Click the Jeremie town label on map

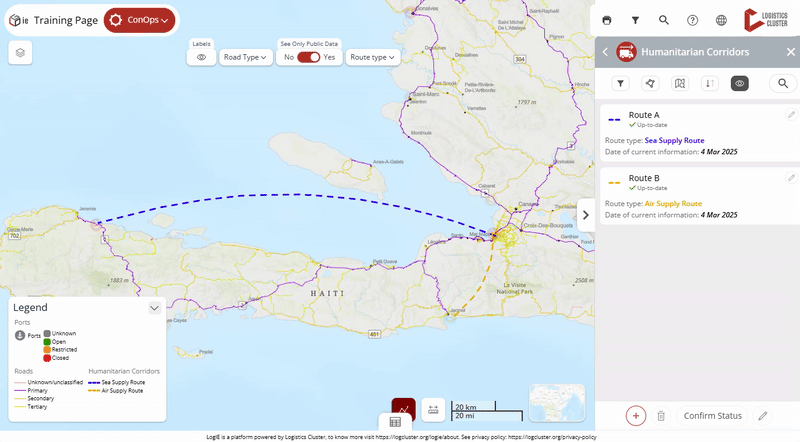click(88, 209)
